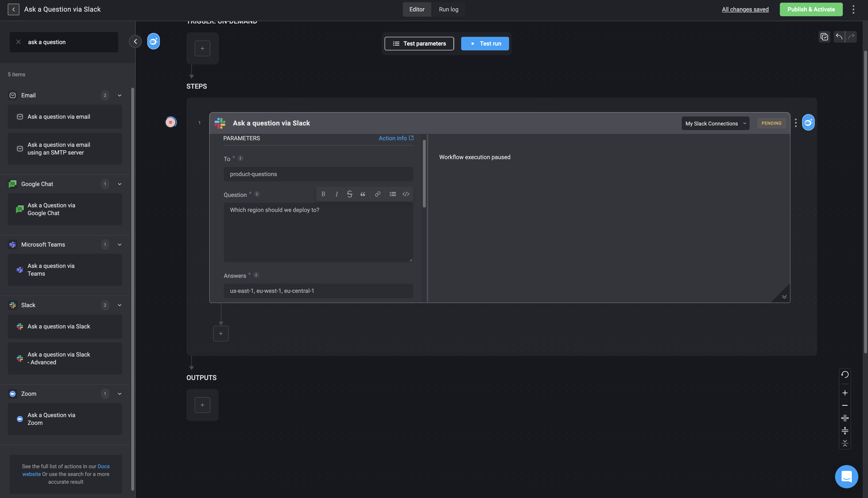Open the top-right kebab menu
Viewport: 868px width, 498px height.
pyautogui.click(x=854, y=9)
